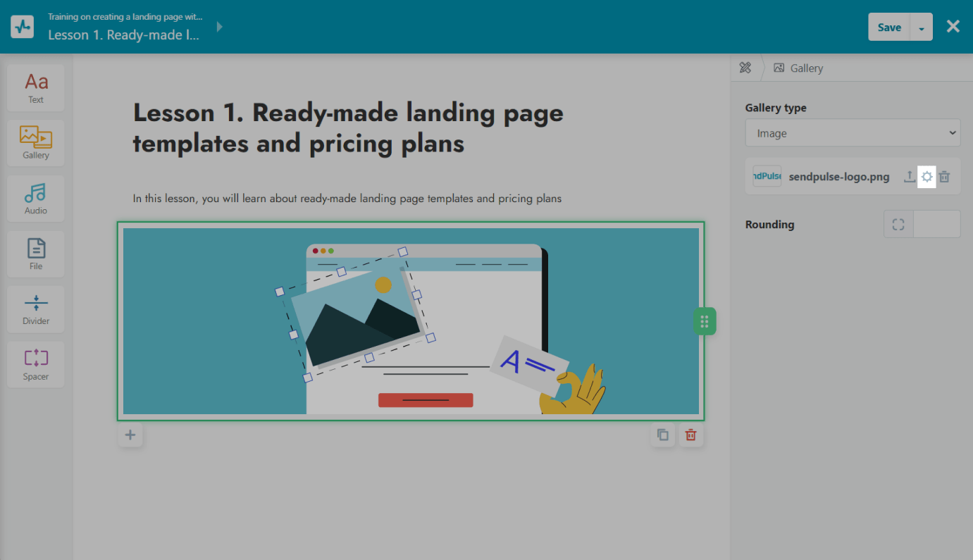This screenshot has width=973, height=560.
Task: Open the Save button dropdown arrow
Action: (922, 27)
